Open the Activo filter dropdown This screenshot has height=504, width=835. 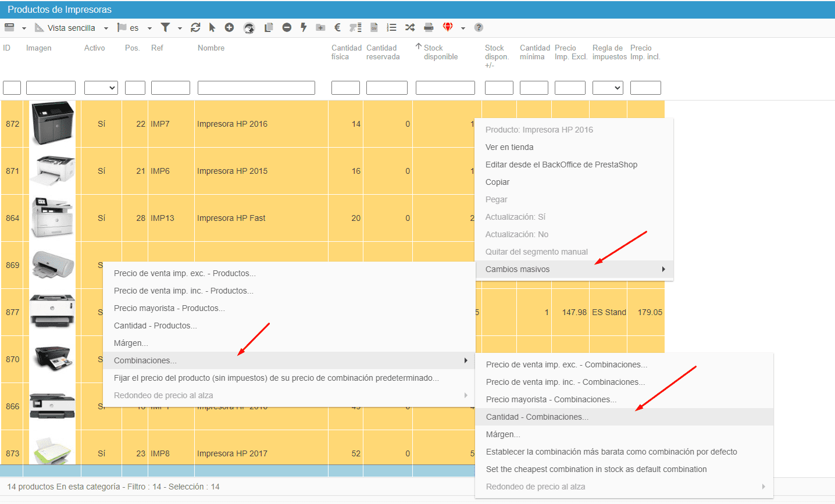coord(101,88)
